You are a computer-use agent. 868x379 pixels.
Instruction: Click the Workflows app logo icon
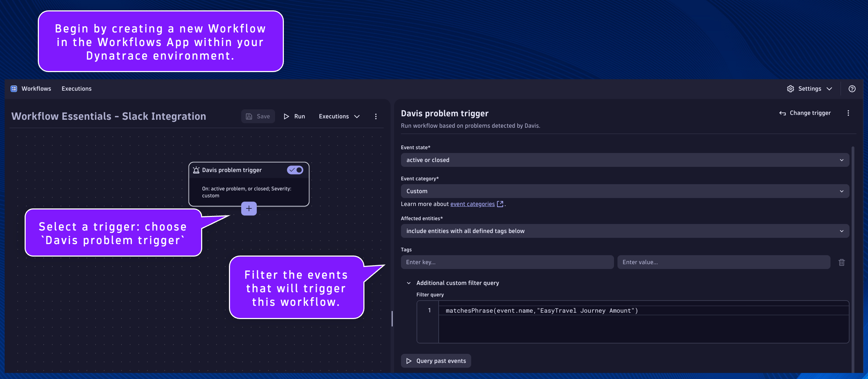coord(14,89)
